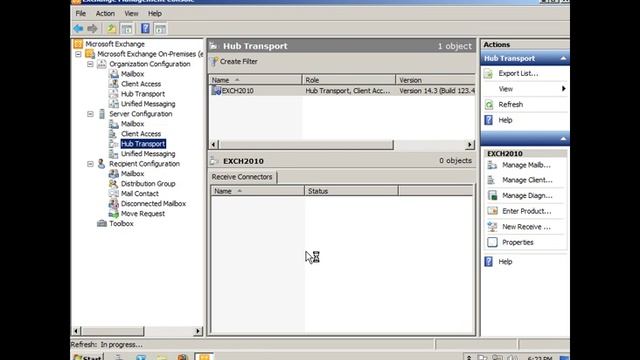The width and height of the screenshot is (640, 360).
Task: Click Properties action link
Action: tap(518, 242)
